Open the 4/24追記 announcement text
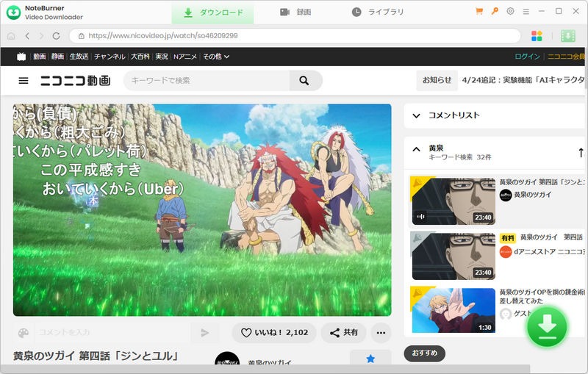Image resolution: width=588 pixels, height=374 pixels. [523, 80]
